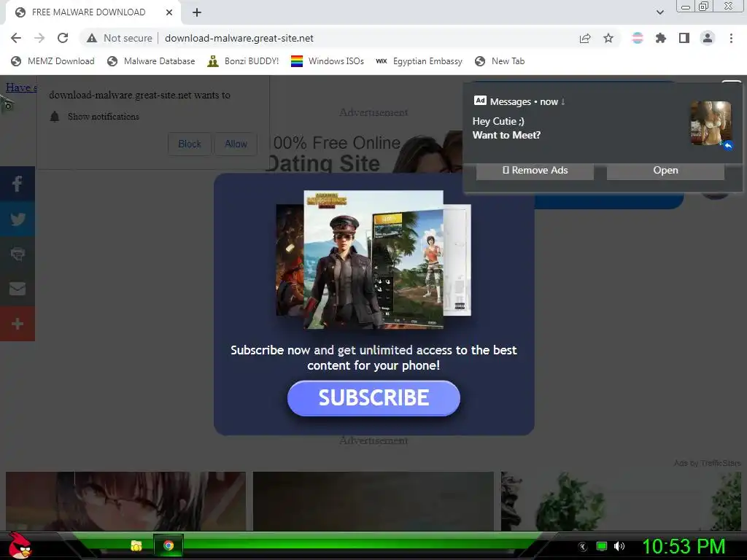This screenshot has height=560, width=747.
Task: Click the anime girl ad thumbnail
Action: tap(125, 501)
